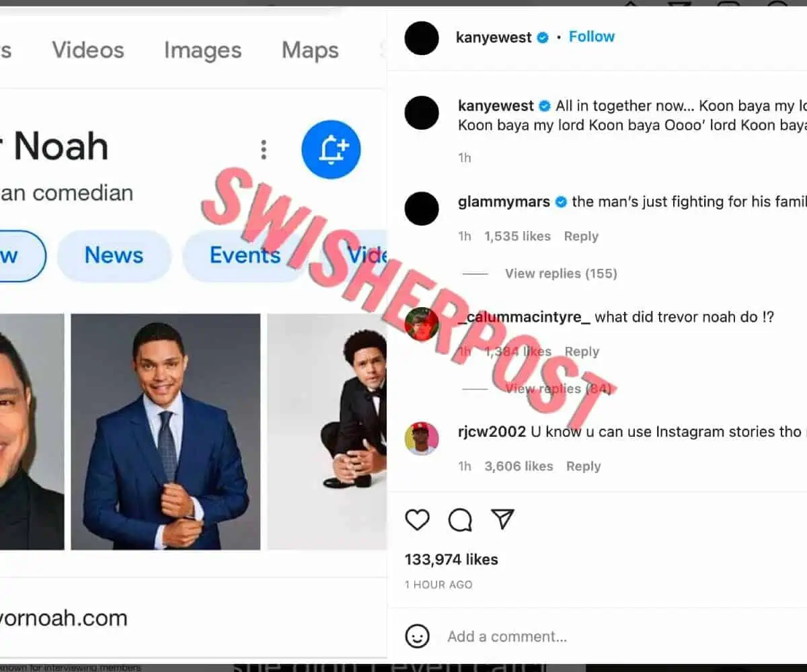Follow the kanyewest account
The image size is (807, 672).
tap(592, 37)
